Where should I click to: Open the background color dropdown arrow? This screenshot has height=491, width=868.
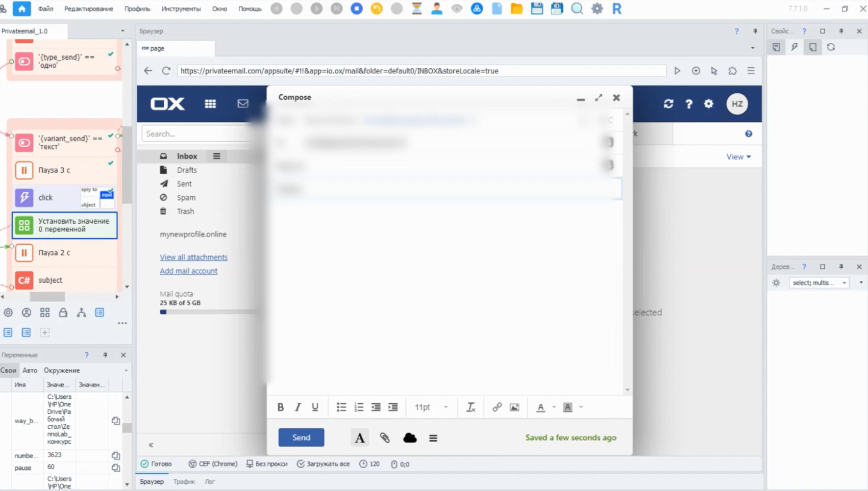tap(581, 407)
